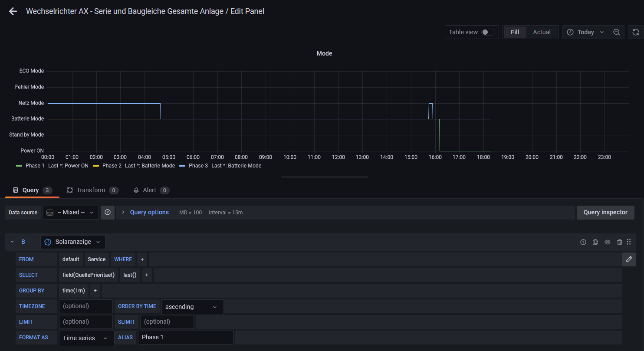Click the Query inspector button

click(x=605, y=213)
